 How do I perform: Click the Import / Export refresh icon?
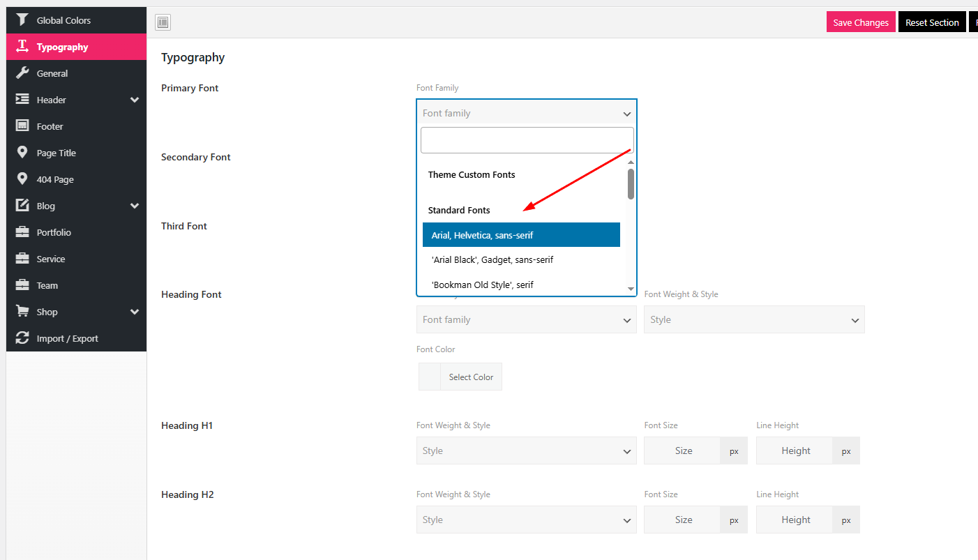22,338
